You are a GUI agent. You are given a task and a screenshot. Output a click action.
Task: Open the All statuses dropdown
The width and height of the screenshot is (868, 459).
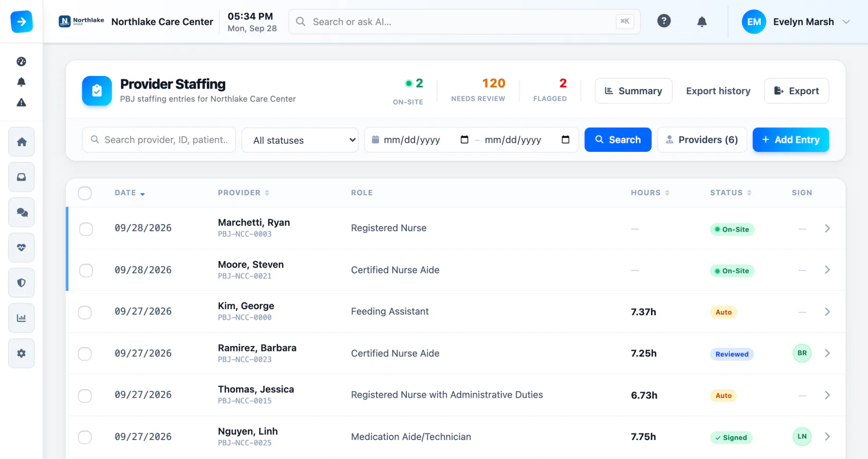300,140
